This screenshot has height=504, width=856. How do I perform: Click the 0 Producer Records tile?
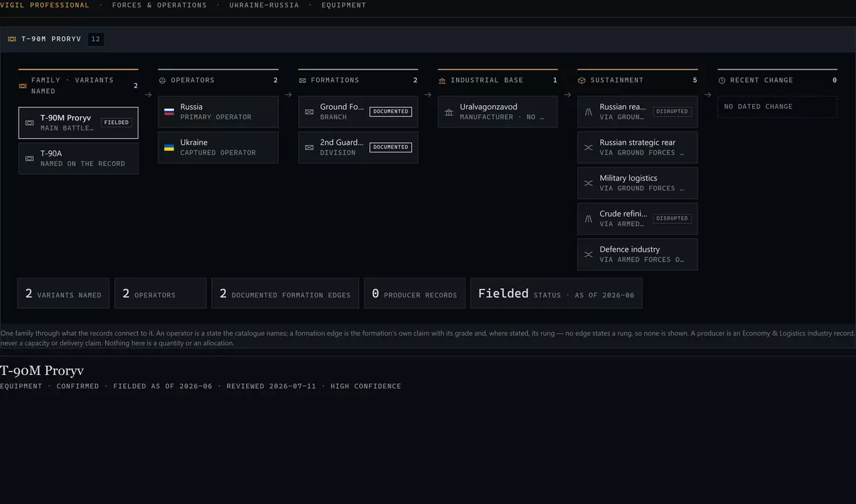click(415, 293)
